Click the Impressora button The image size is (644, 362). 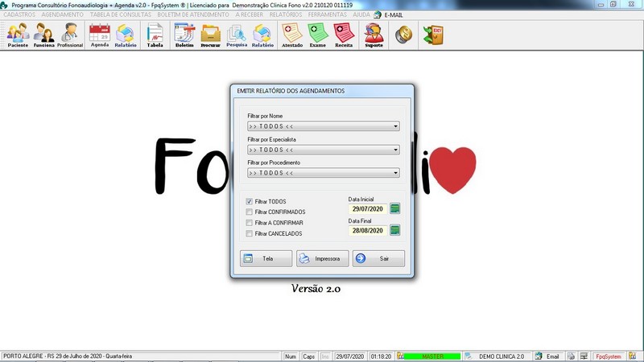click(323, 258)
